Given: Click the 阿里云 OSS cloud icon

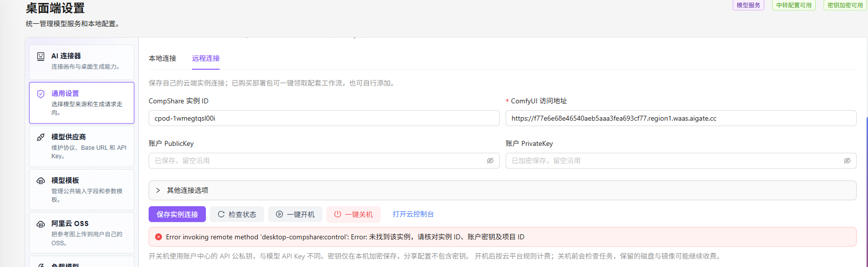Looking at the screenshot, I should (x=41, y=224).
